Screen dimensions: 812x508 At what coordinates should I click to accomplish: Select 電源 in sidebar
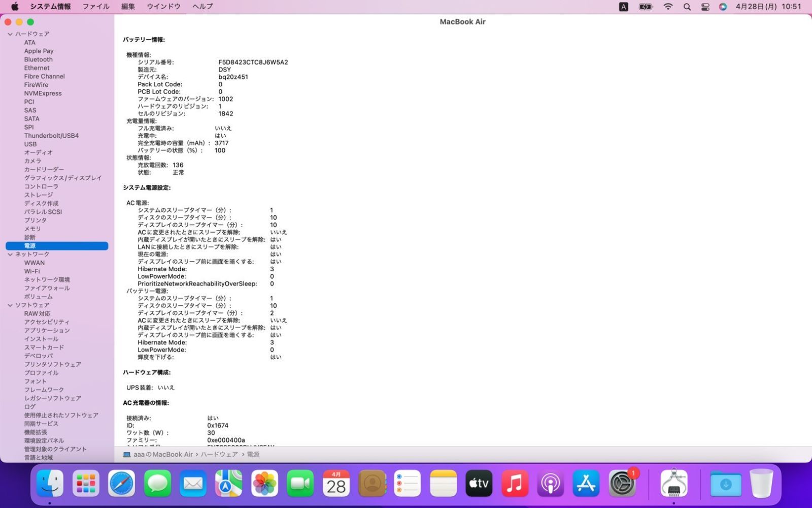click(x=57, y=246)
